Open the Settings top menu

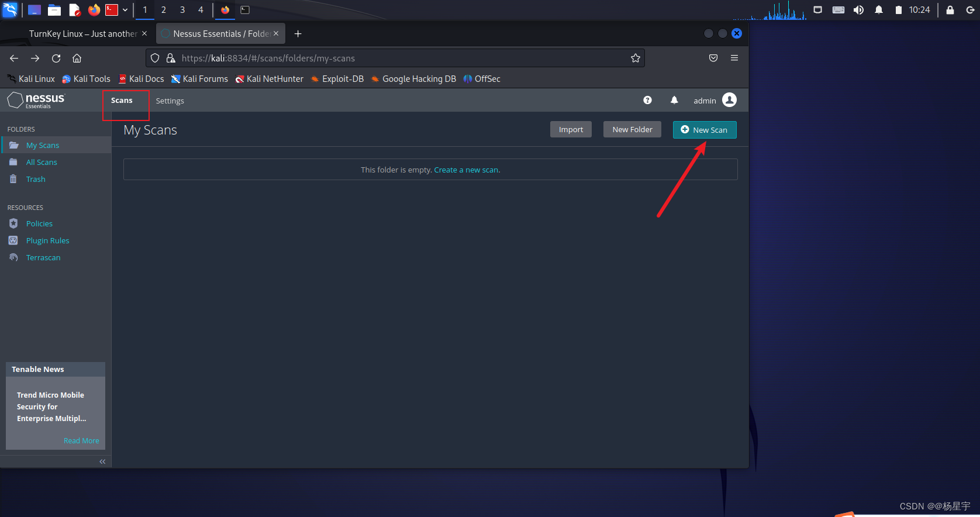tap(170, 101)
